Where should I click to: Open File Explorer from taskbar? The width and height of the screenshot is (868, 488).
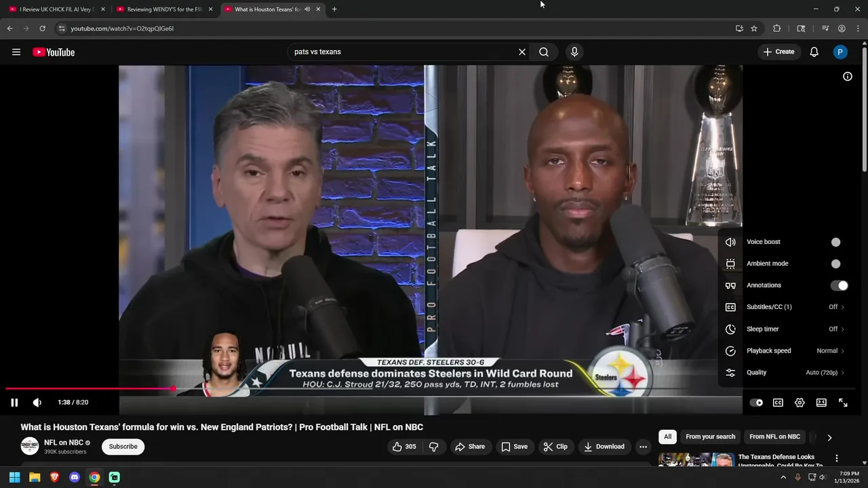(35, 477)
